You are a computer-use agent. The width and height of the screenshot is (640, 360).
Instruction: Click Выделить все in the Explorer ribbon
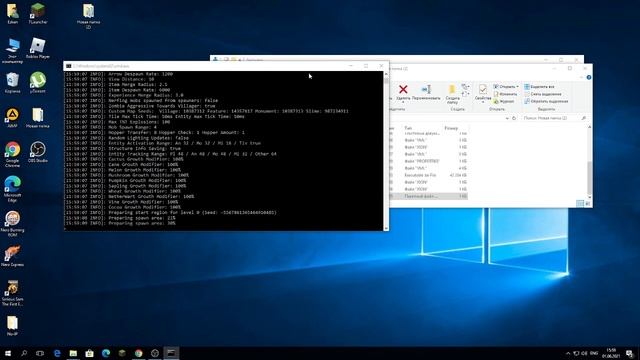tap(539, 87)
